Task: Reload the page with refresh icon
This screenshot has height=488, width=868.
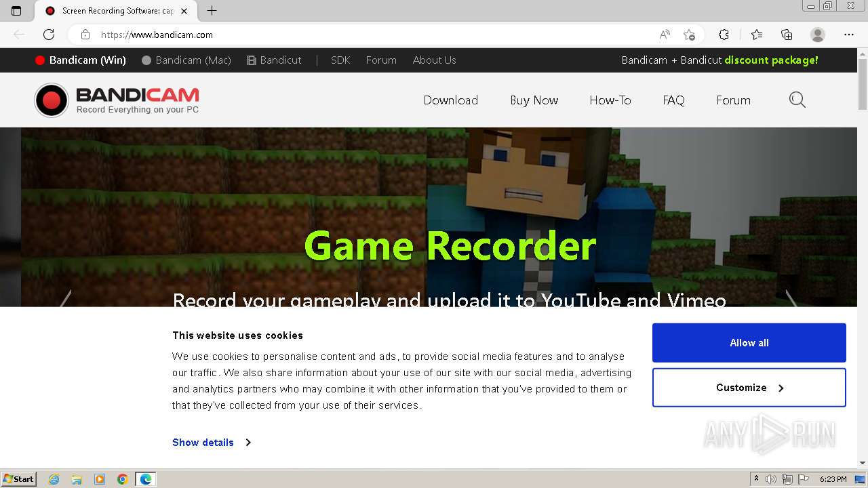Action: (49, 35)
